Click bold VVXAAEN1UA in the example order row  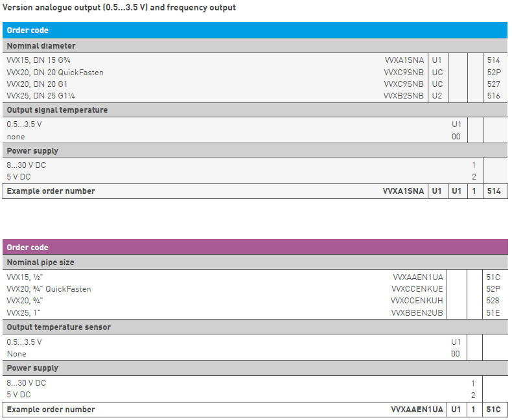click(417, 409)
